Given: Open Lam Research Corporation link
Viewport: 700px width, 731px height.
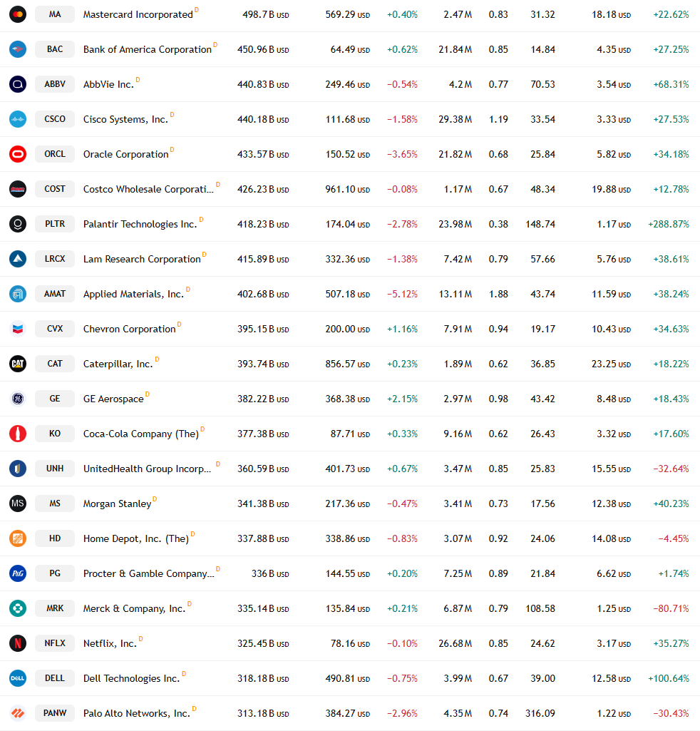Looking at the screenshot, I should [x=142, y=259].
